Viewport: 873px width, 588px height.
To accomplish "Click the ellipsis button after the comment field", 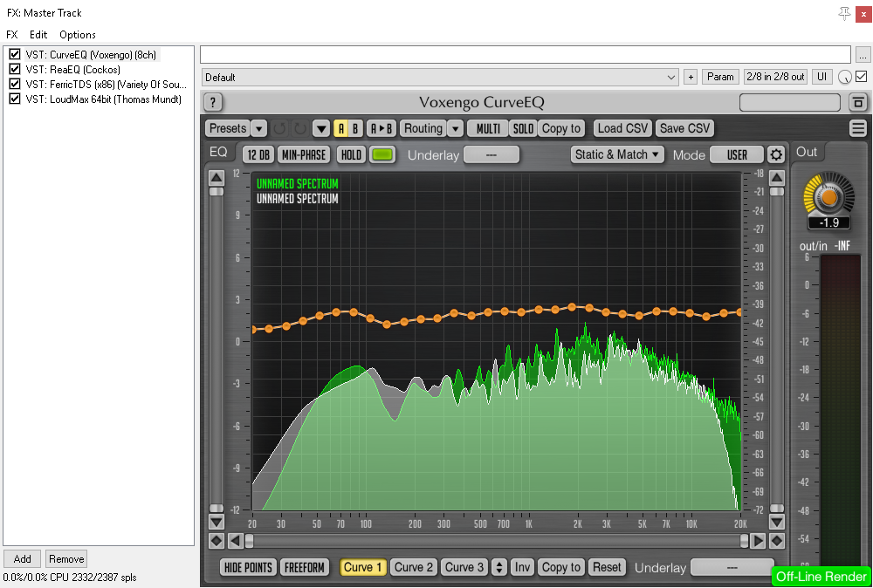I will click(x=863, y=55).
